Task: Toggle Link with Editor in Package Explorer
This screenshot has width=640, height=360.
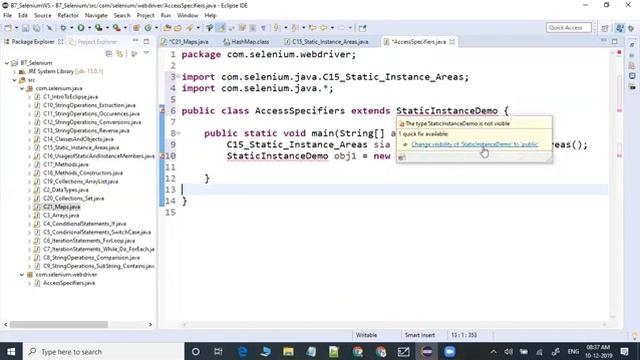Action: (120, 53)
